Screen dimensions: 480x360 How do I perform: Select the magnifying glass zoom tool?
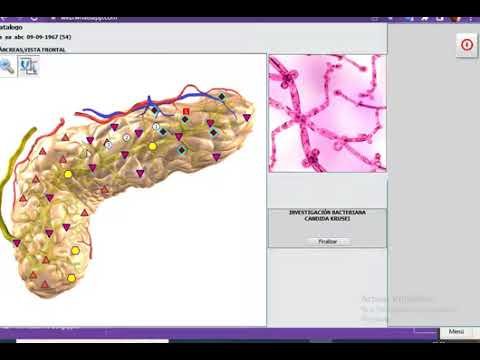pyautogui.click(x=7, y=66)
